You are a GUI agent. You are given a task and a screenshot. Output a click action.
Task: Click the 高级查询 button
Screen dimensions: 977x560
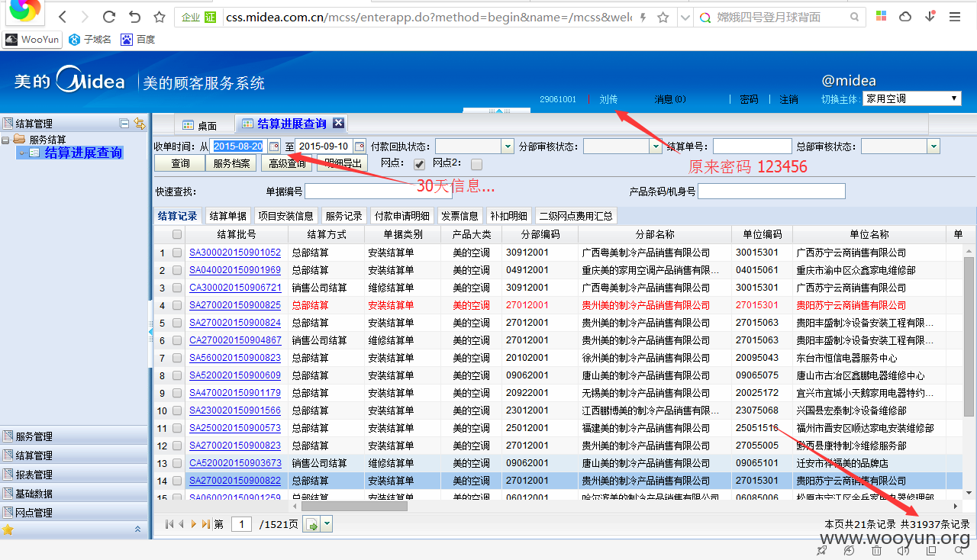287,163
